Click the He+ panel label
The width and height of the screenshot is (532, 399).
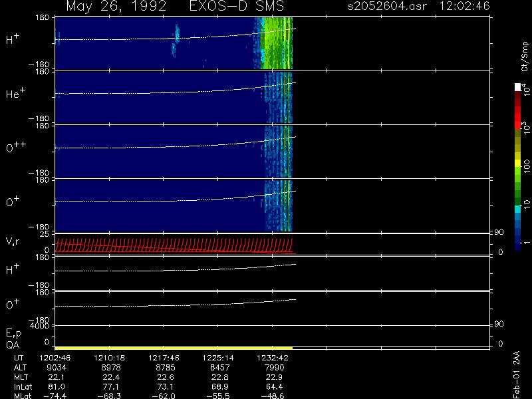[15, 93]
